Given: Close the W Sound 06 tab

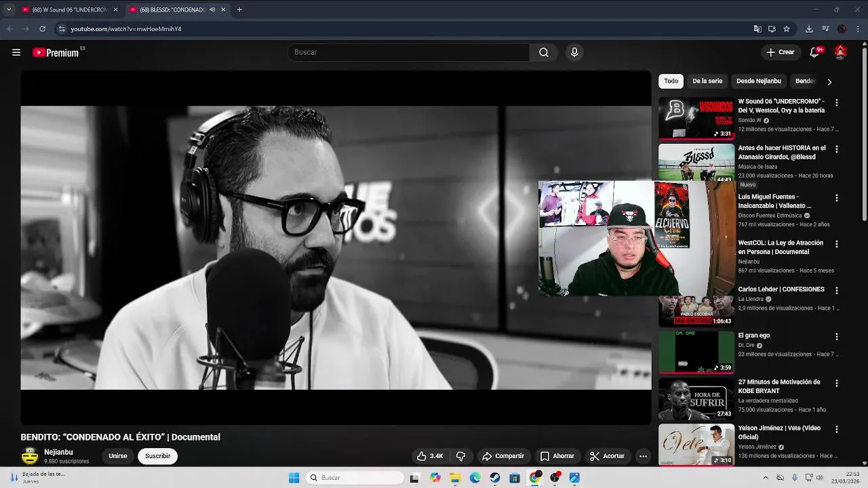Looking at the screenshot, I should coord(115,9).
